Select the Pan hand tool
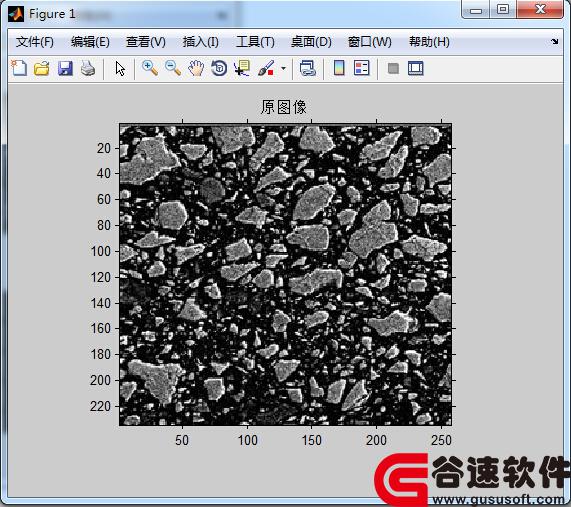Image resolution: width=571 pixels, height=507 pixels. point(196,68)
